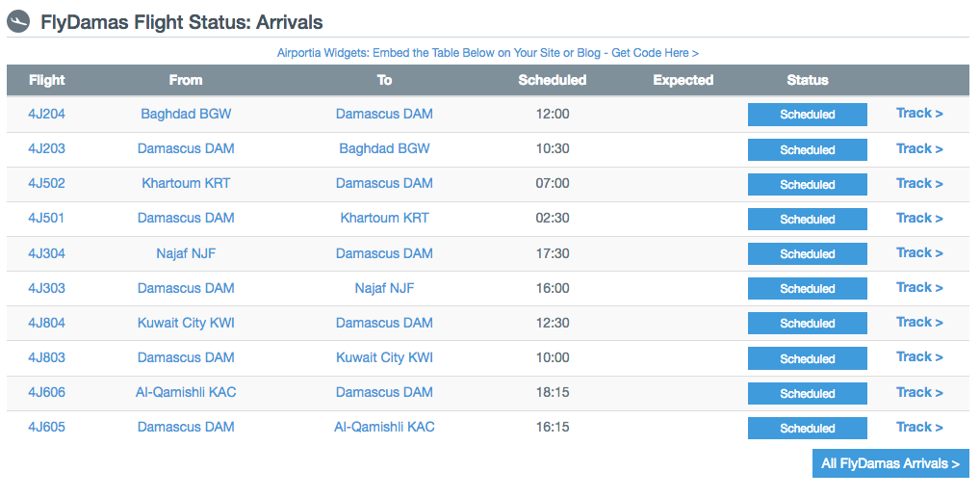Track flight 4J605 to Al-Qamishli
This screenshot has height=498, width=980.
pyautogui.click(x=919, y=428)
